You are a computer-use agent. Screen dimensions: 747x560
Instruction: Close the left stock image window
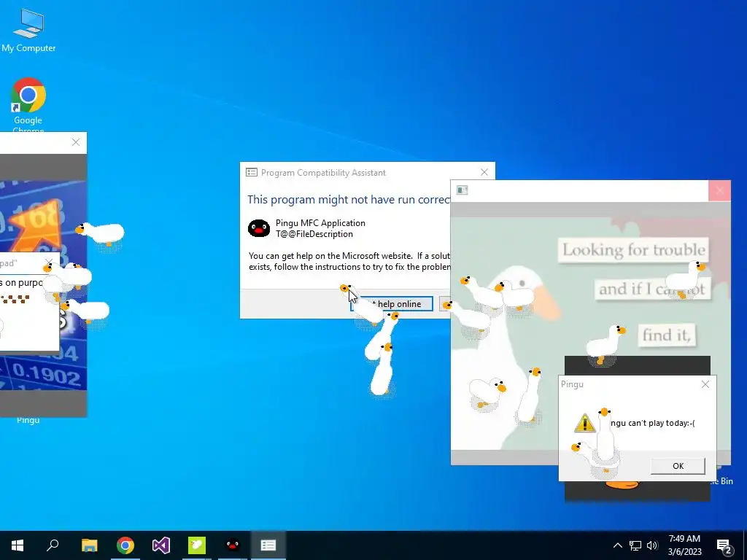(x=76, y=142)
